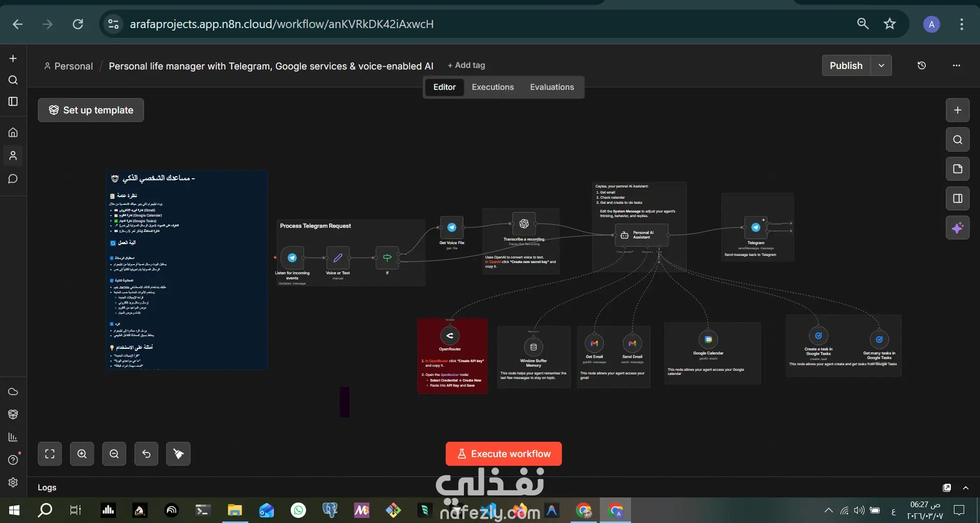The image size is (980, 523).
Task: Click the Set up template button
Action: [91, 110]
